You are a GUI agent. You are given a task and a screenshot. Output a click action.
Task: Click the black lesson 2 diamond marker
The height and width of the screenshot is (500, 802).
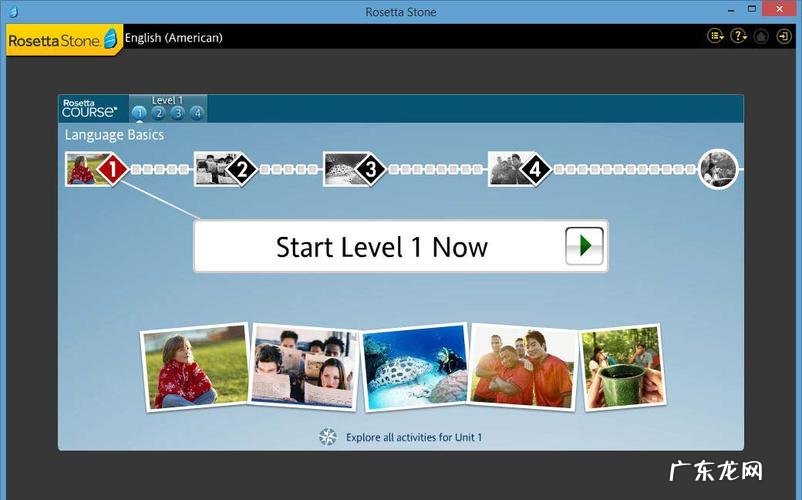pyautogui.click(x=241, y=169)
